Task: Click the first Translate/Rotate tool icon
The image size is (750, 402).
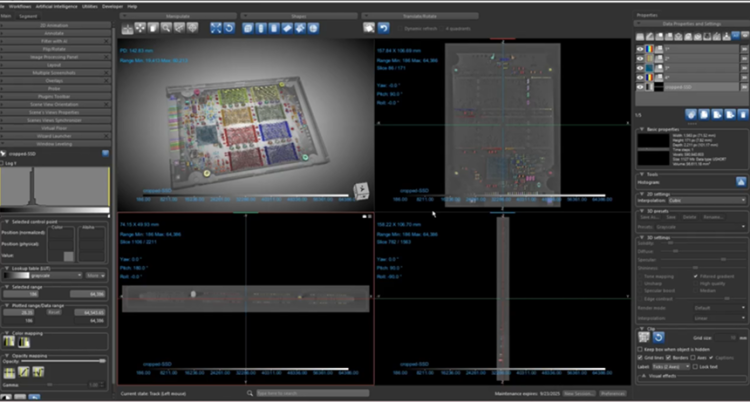Action: click(x=369, y=28)
